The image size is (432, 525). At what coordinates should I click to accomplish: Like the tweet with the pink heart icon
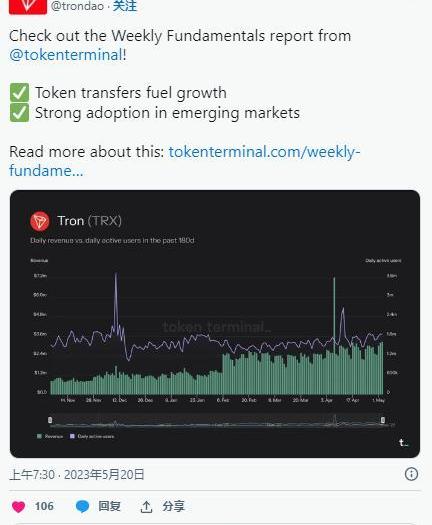coord(18,507)
